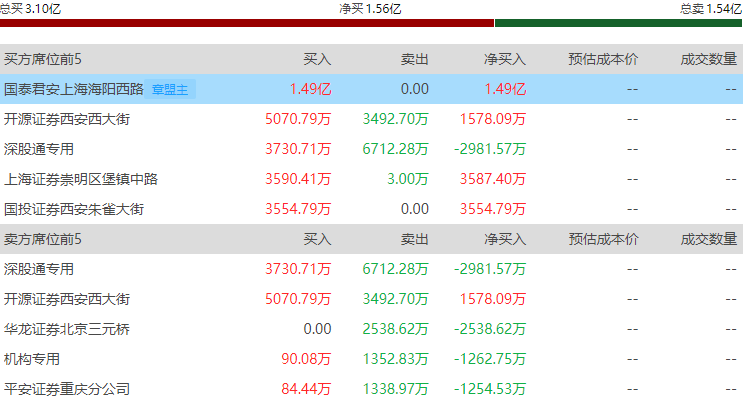Open 平安证券重庆分公司 seat
The height and width of the screenshot is (399, 743).
(67, 389)
